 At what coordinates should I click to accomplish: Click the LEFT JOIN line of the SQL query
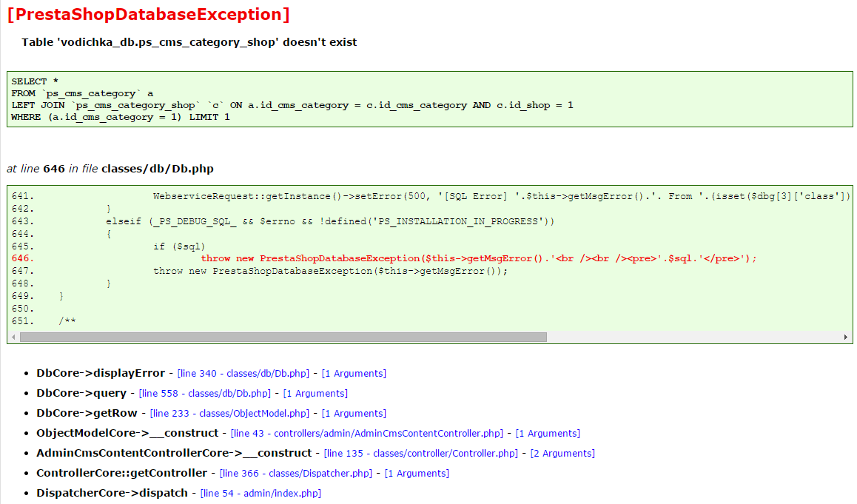(x=292, y=105)
